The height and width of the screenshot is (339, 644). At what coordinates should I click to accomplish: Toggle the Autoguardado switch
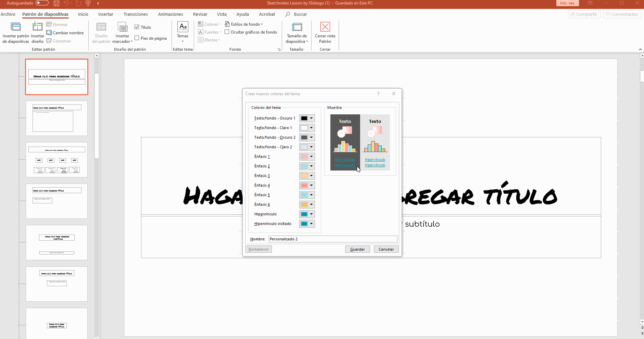(42, 3)
